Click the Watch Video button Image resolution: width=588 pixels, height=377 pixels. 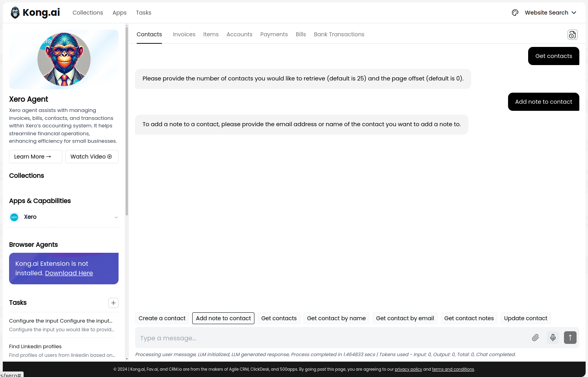(92, 157)
